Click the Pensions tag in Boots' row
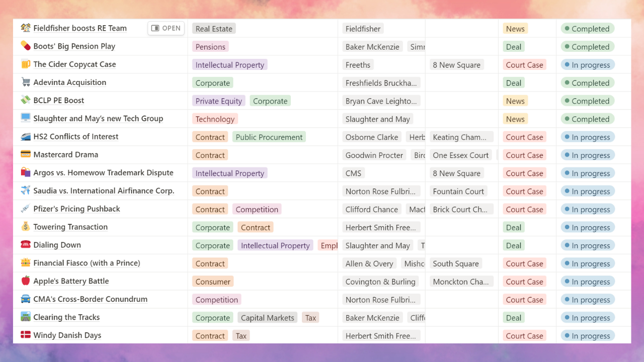This screenshot has height=362, width=644. tap(210, 47)
